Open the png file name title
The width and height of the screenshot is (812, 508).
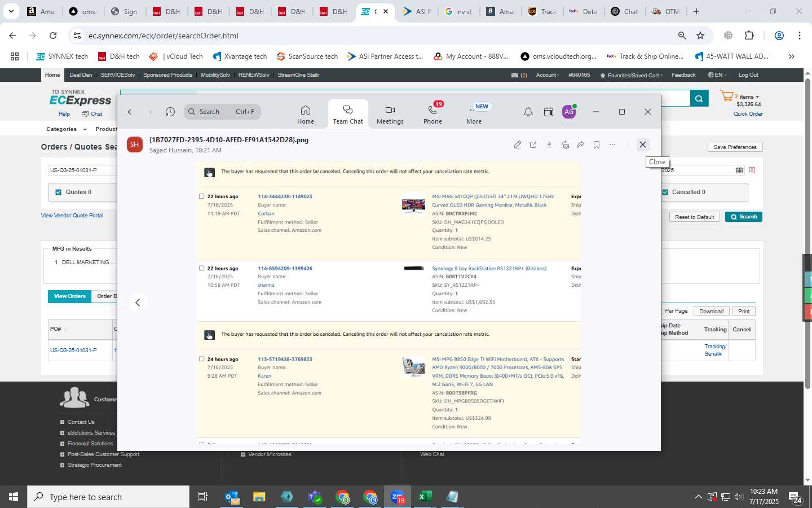coord(229,140)
